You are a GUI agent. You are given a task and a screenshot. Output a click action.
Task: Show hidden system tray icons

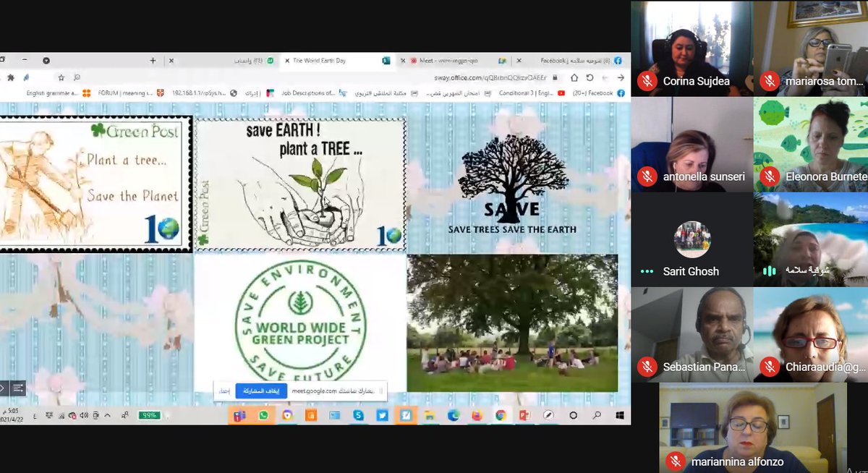tap(108, 415)
